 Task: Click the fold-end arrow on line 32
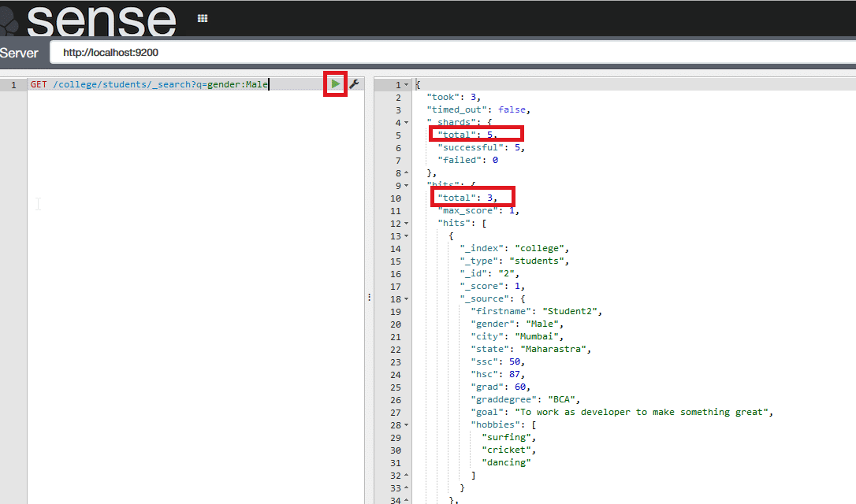click(x=406, y=476)
